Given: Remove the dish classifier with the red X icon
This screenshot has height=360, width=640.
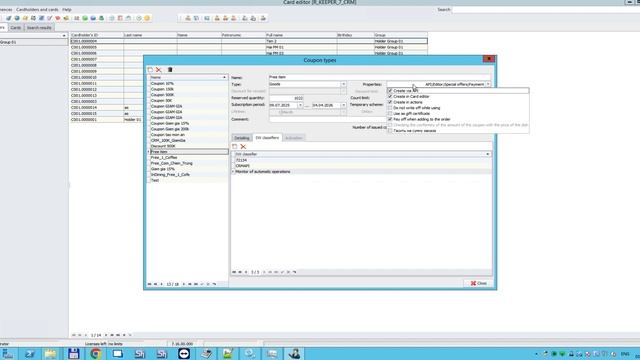Looking at the screenshot, I should [243, 146].
